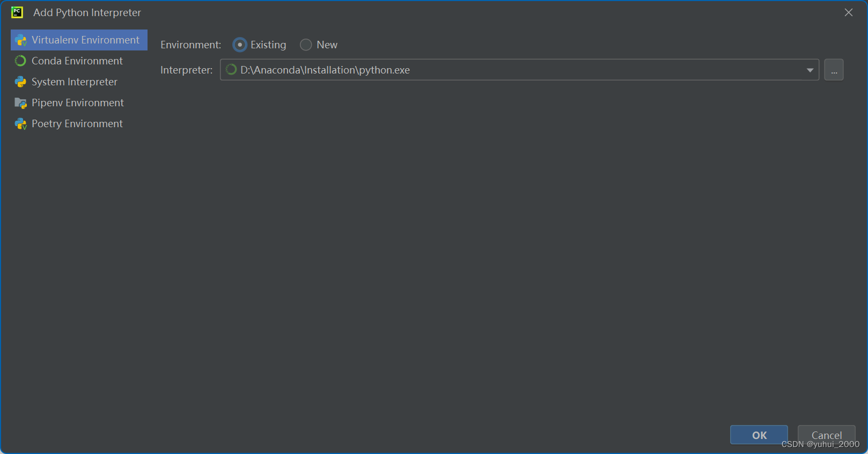The width and height of the screenshot is (868, 454).
Task: Select the Existing environment radio button
Action: pos(240,45)
